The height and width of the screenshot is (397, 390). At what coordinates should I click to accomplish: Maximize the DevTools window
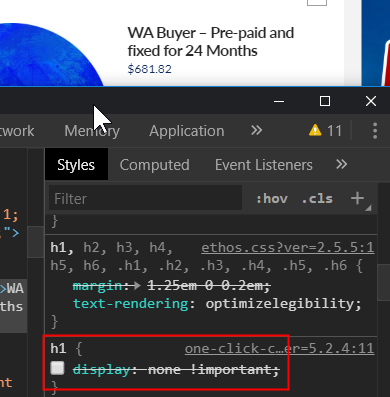pyautogui.click(x=325, y=101)
